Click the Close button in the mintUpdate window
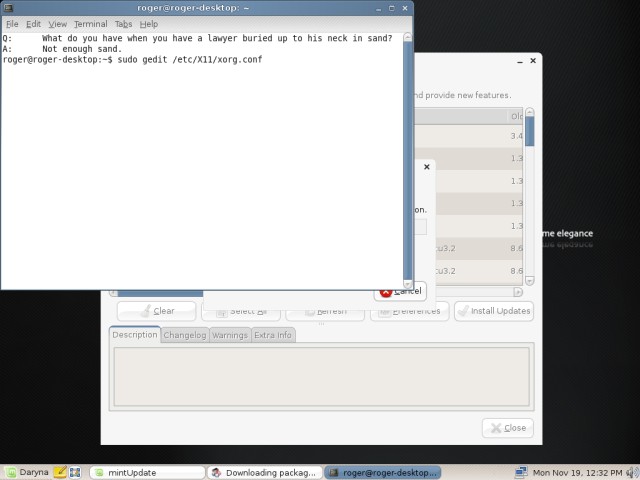Image resolution: width=640 pixels, height=480 pixels. [x=508, y=428]
